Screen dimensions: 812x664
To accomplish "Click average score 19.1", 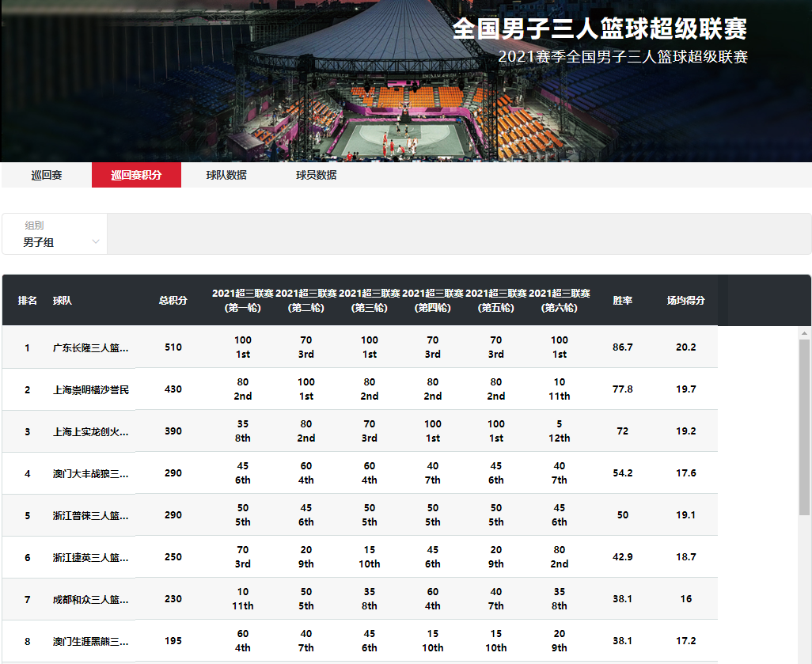I will click(x=685, y=515).
